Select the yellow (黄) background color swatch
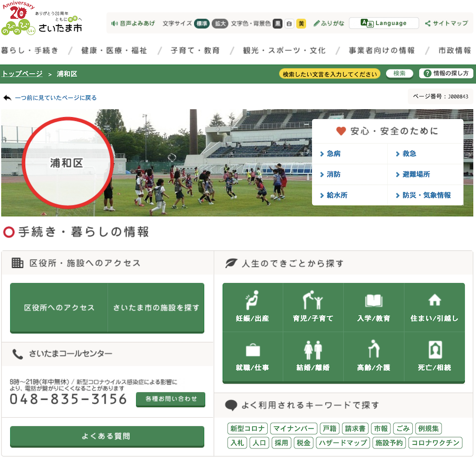Screen dimensions: 476x460 pos(301,23)
